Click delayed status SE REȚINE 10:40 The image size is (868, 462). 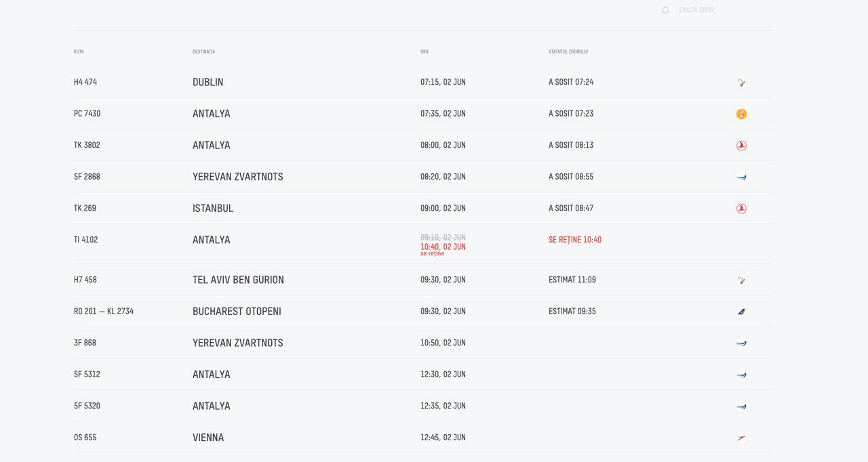(x=574, y=240)
